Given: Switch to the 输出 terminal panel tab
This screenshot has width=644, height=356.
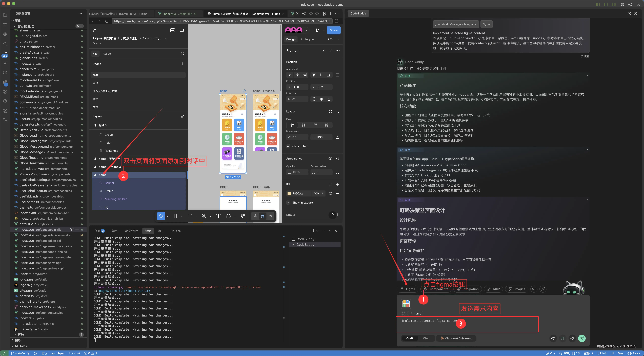Looking at the screenshot, I should tap(114, 231).
